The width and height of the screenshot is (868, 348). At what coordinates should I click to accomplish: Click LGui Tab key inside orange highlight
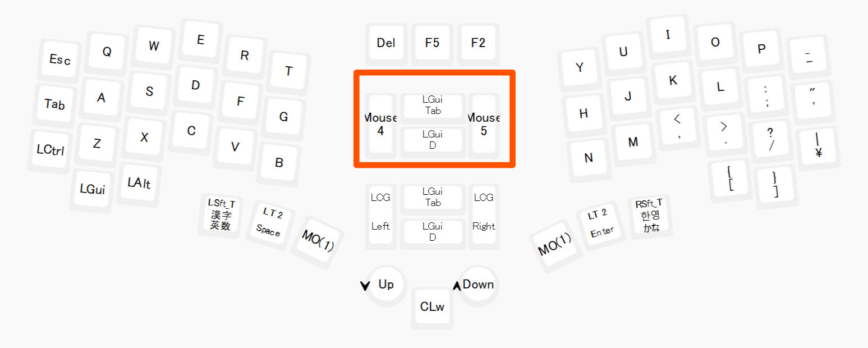pos(432,106)
